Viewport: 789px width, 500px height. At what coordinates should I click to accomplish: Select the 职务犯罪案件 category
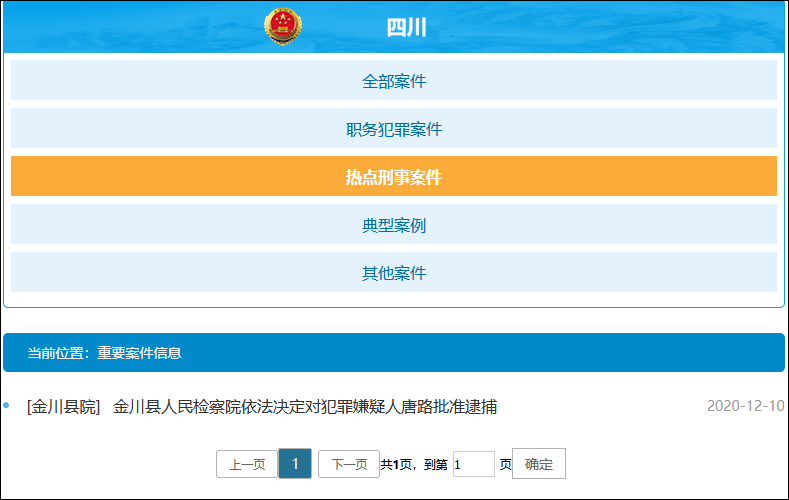[x=394, y=128]
